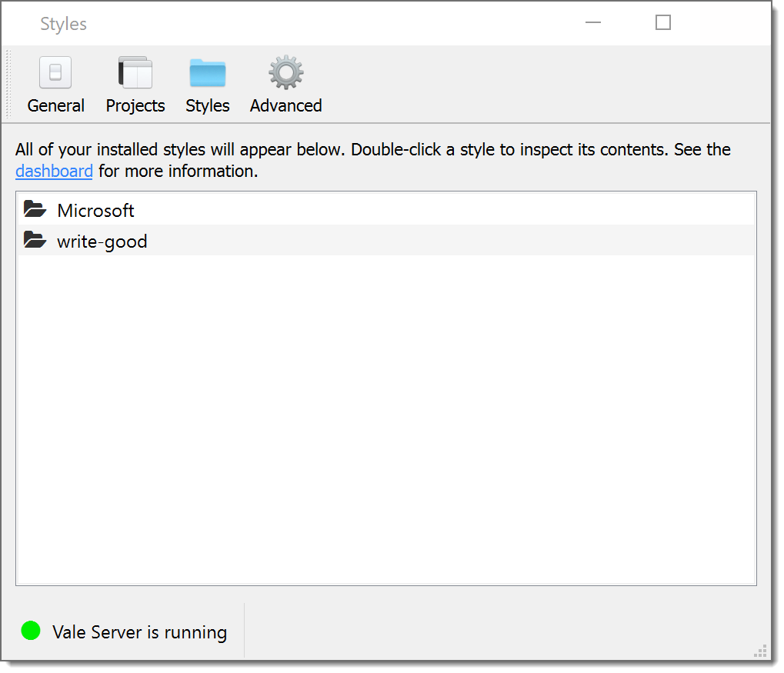The width and height of the screenshot is (784, 673).
Task: Open the Advanced gear icon
Action: tap(286, 72)
